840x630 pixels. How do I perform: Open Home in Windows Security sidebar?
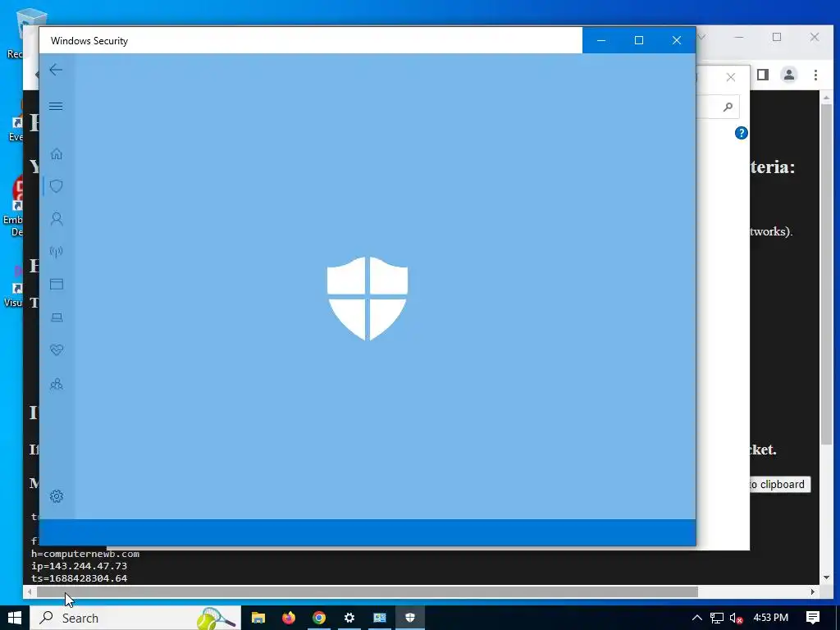click(57, 153)
